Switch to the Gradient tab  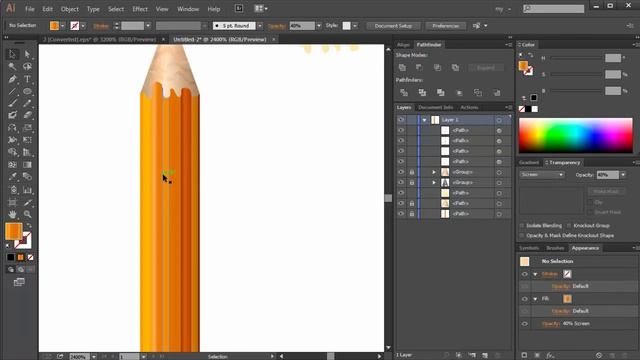(529, 162)
